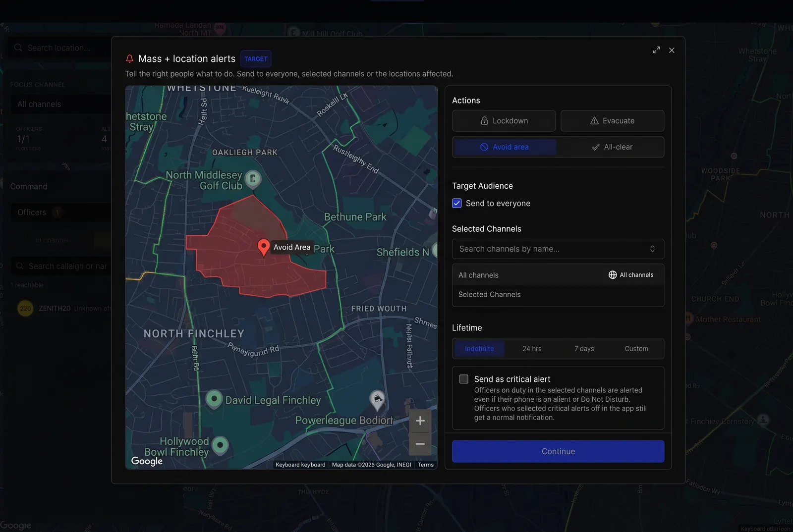Select the Evacuate action
Screen dimensions: 793x532
pyautogui.click(x=612, y=121)
